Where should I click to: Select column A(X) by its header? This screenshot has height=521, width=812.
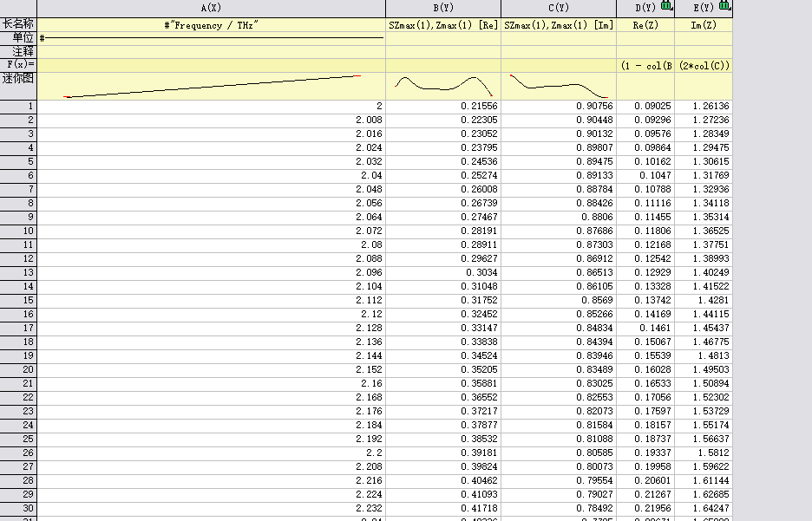point(212,8)
